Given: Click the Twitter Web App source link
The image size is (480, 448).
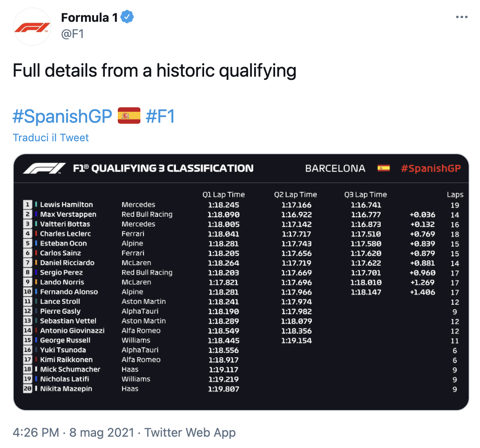Looking at the screenshot, I should [190, 432].
